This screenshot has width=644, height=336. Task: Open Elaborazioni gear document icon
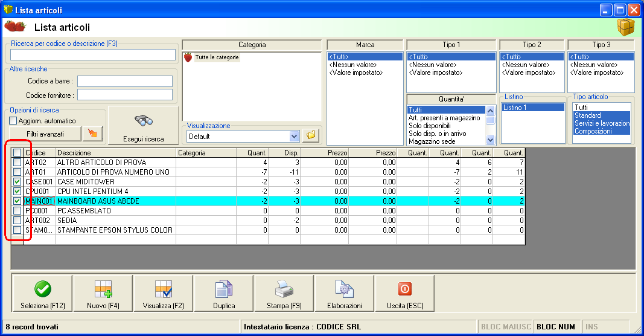[x=345, y=289]
